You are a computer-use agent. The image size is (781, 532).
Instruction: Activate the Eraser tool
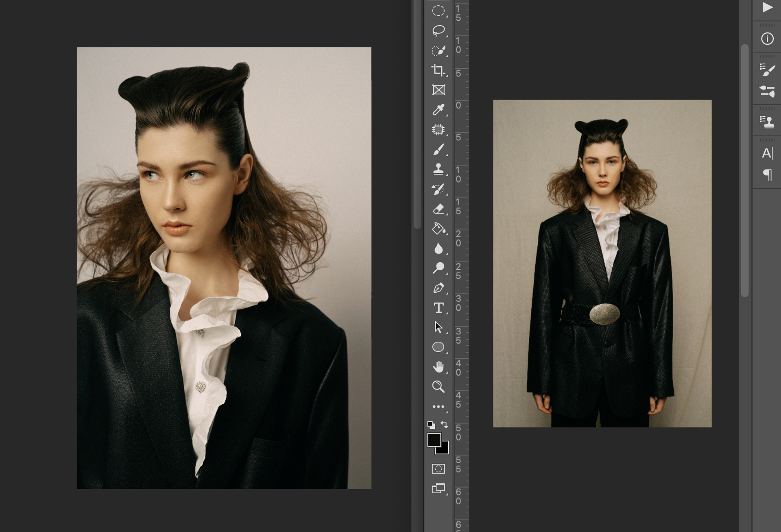(x=438, y=209)
